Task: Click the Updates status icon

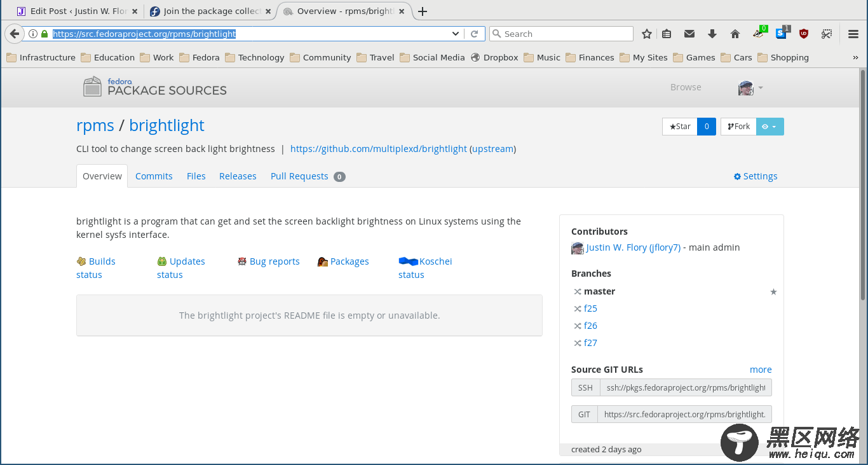Action: [x=162, y=261]
